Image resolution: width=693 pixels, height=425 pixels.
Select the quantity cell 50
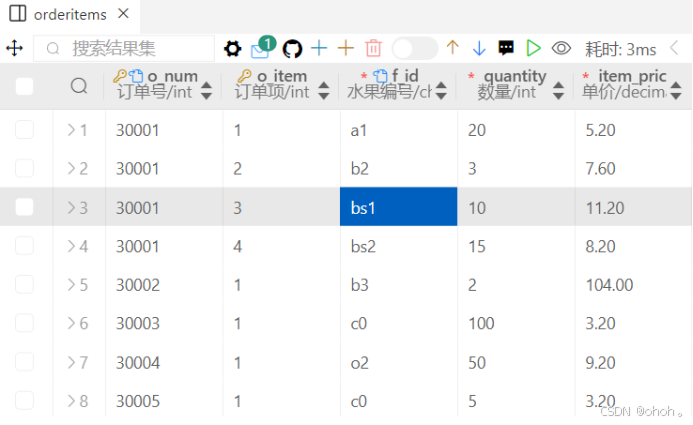516,362
